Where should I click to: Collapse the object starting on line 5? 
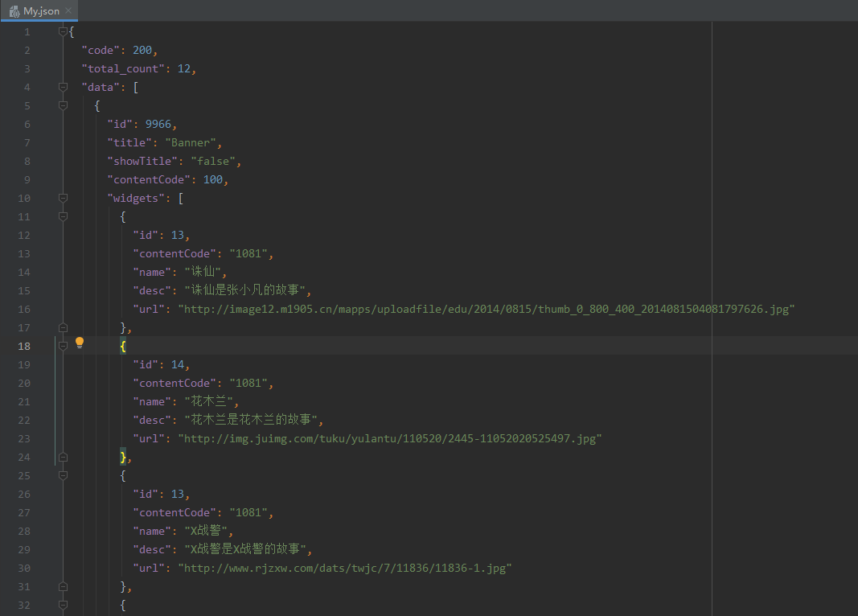tap(63, 105)
